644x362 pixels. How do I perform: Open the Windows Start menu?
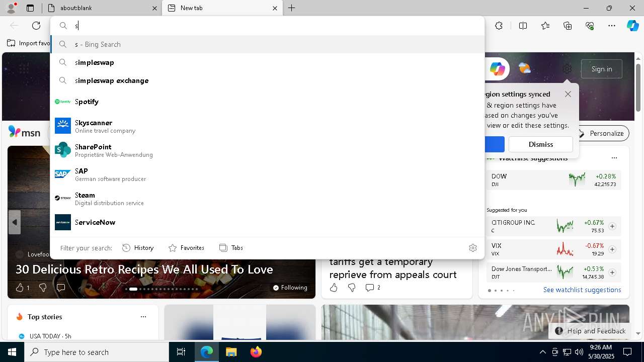pos(12,352)
